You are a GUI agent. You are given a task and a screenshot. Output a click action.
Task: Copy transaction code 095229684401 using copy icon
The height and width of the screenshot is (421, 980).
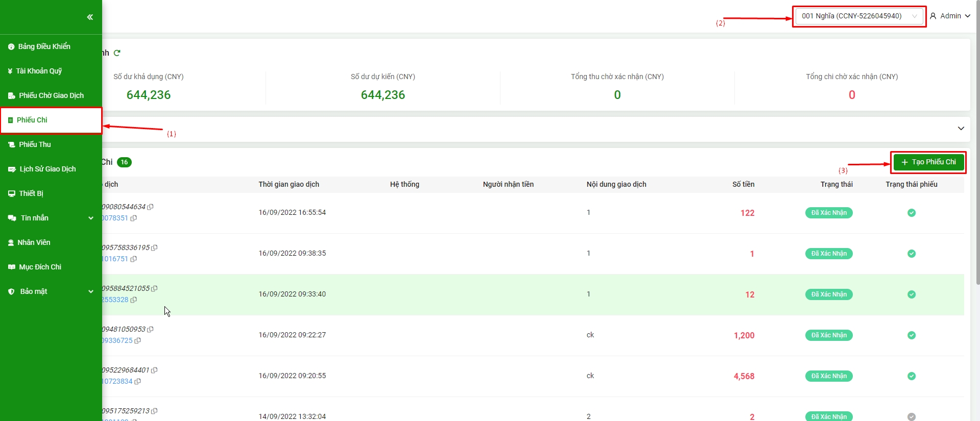(155, 370)
